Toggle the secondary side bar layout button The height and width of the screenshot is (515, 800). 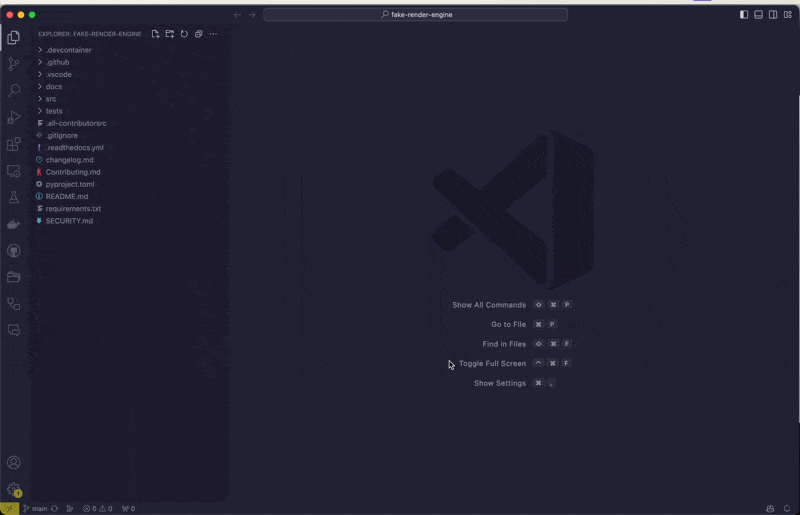tap(773, 14)
